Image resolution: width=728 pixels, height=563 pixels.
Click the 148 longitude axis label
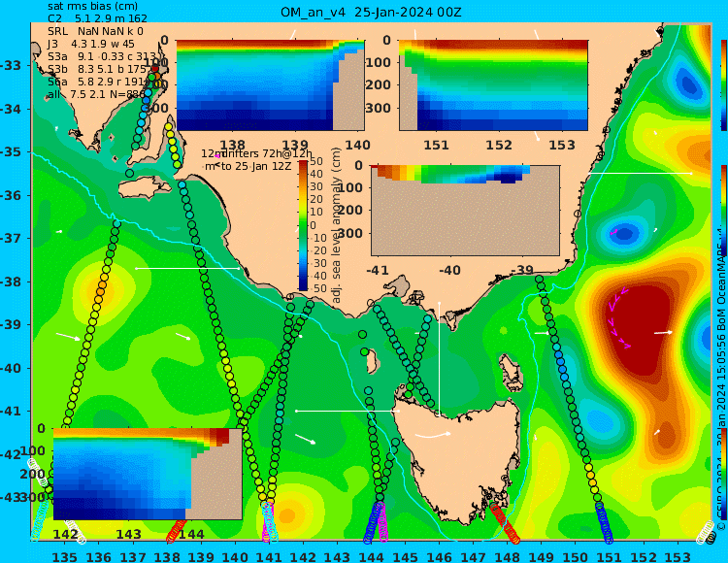click(508, 557)
